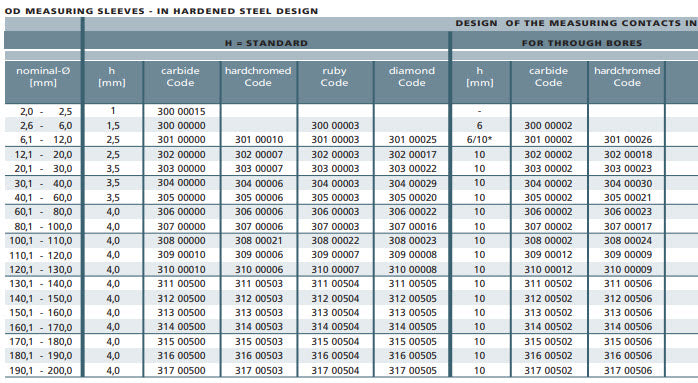Click carbide code '300 00000'
The image size is (698, 383).
(181, 126)
